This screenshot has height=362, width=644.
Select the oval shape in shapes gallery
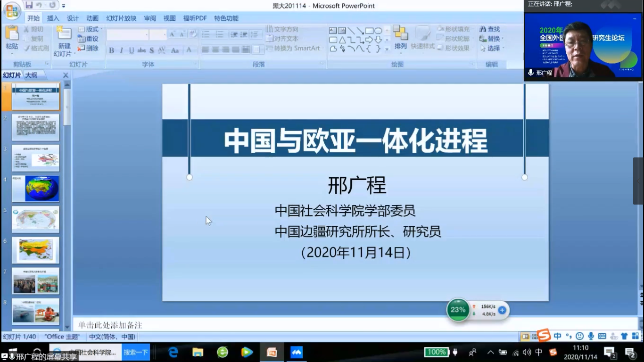378,31
